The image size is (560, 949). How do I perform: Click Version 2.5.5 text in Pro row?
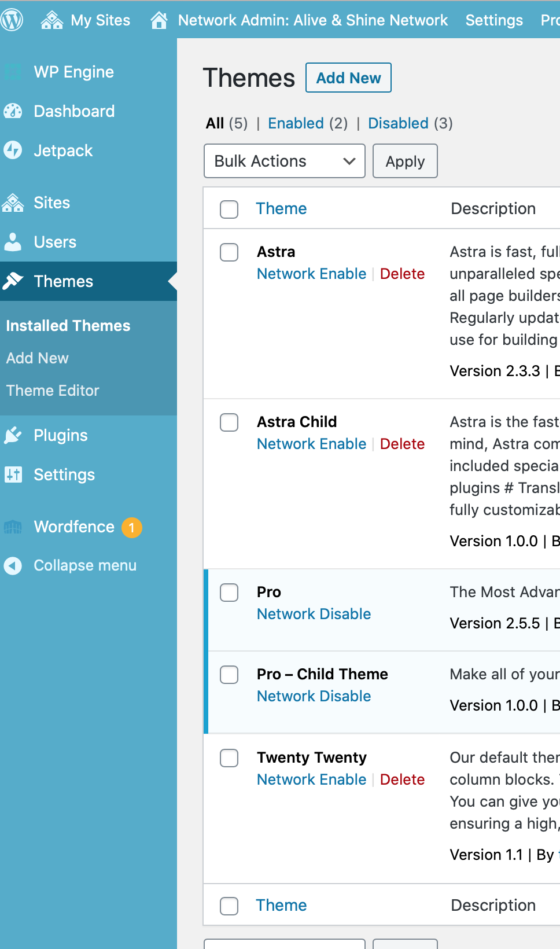pyautogui.click(x=495, y=623)
